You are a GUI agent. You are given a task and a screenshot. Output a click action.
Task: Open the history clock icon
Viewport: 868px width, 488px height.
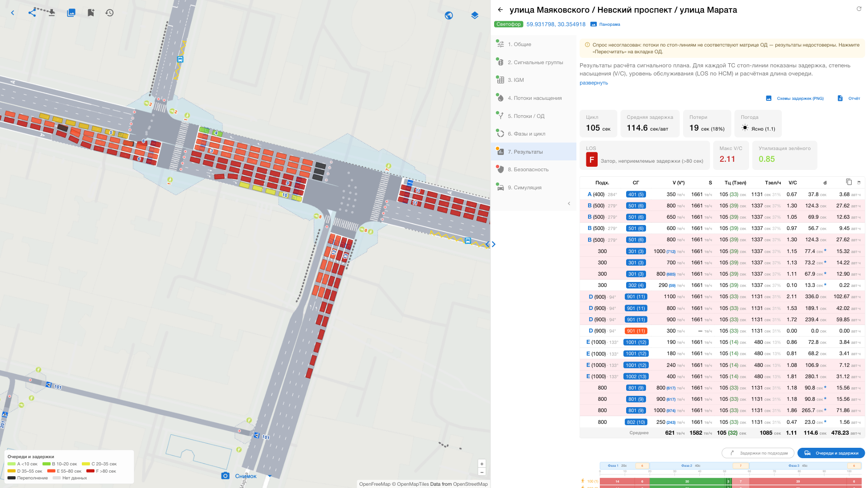click(x=110, y=13)
